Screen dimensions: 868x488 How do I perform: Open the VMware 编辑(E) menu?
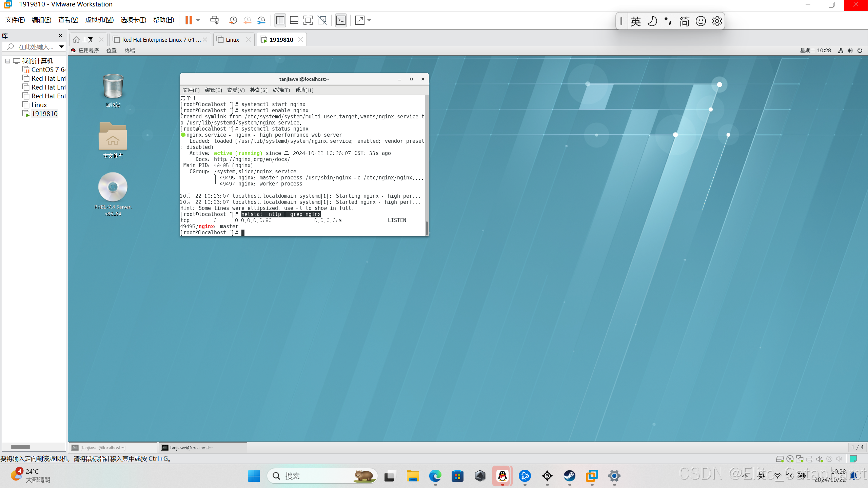[41, 20]
